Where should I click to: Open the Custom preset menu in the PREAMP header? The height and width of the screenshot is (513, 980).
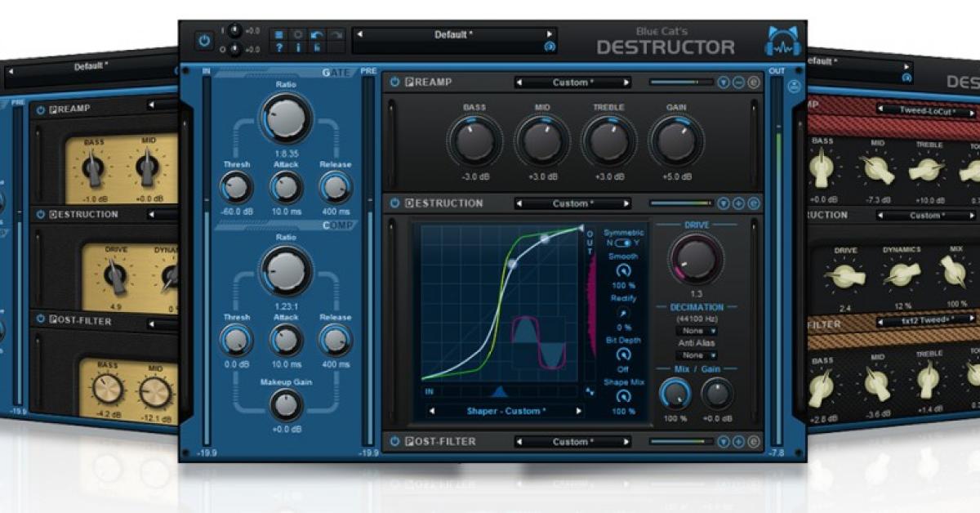point(572,82)
